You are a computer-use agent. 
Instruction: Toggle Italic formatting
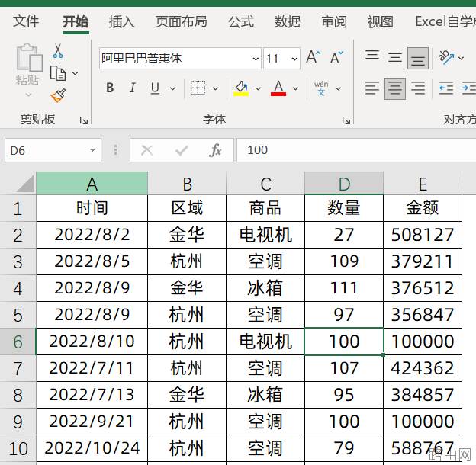[133, 88]
